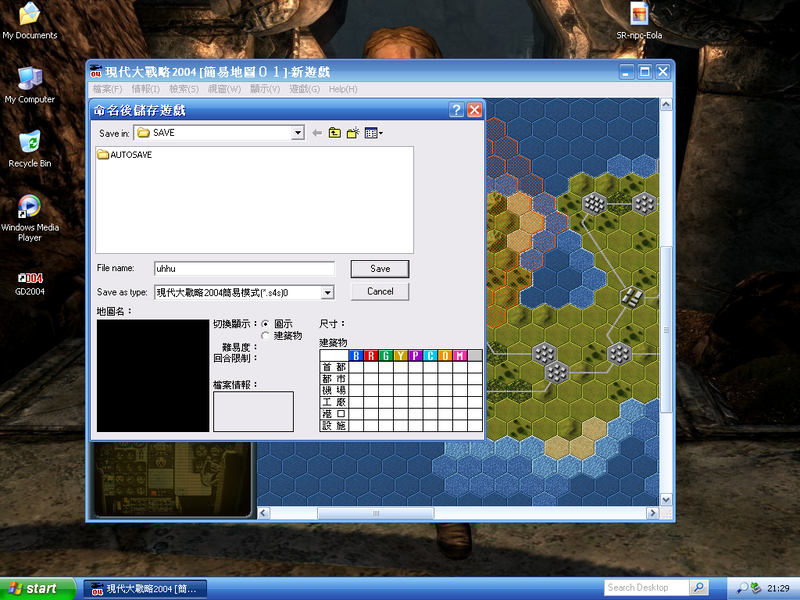The height and width of the screenshot is (600, 800).
Task: Close the save game dialog
Action: coord(474,110)
